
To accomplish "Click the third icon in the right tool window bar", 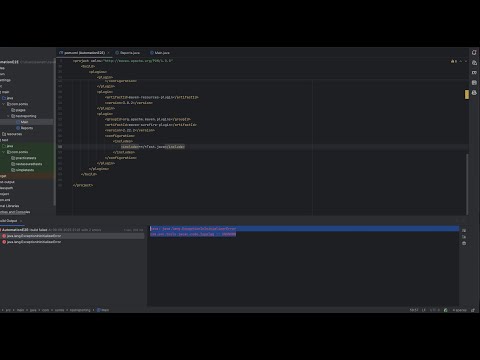I will (474, 73).
